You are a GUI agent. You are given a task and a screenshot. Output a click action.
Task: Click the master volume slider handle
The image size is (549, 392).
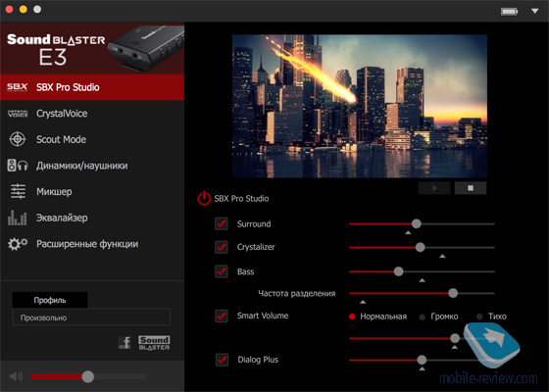point(88,376)
